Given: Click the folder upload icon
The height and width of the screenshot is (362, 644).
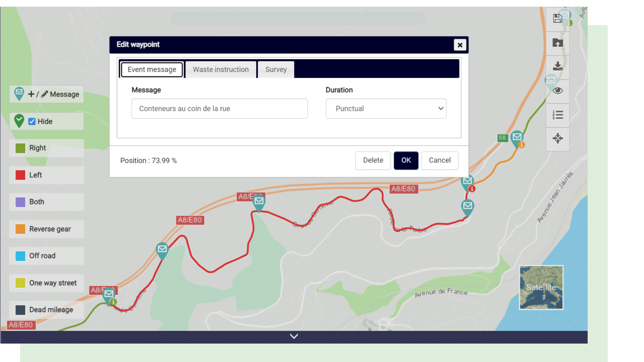Looking at the screenshot, I should pos(557,43).
